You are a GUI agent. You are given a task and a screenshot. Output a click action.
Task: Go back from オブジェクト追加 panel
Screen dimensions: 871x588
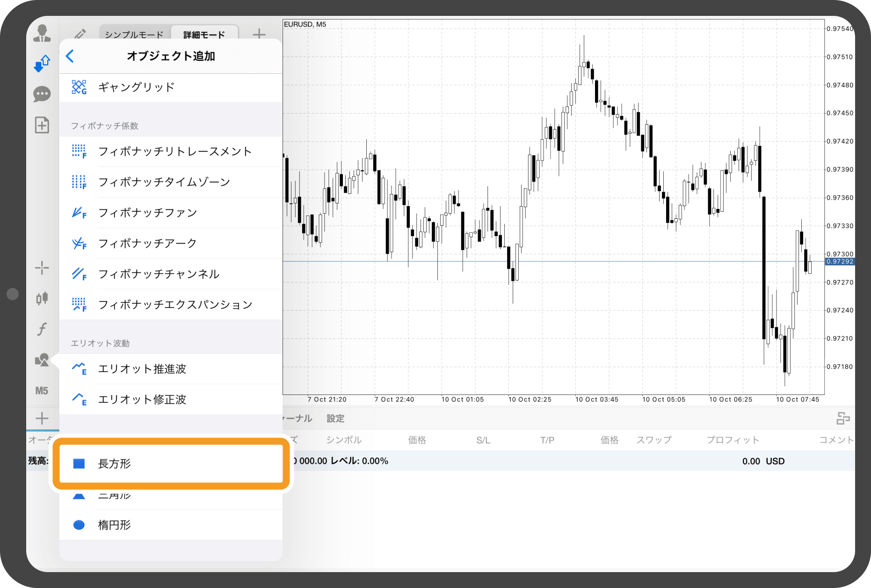coord(70,56)
